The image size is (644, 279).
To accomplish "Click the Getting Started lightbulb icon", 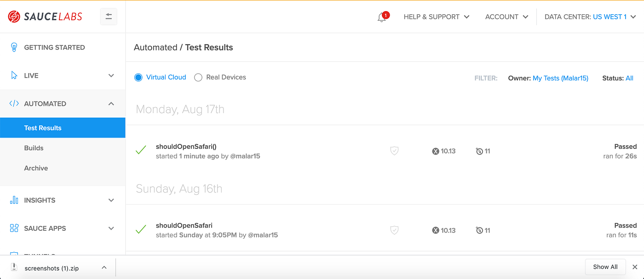I will pos(14,47).
